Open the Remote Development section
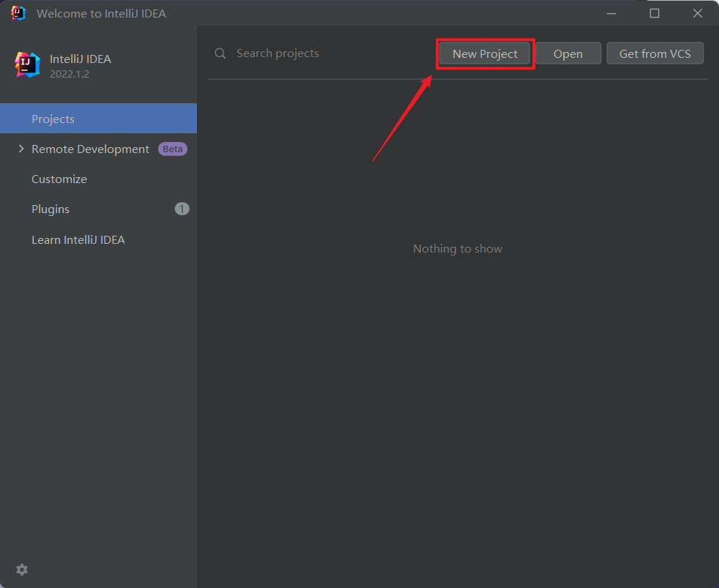 click(99, 149)
